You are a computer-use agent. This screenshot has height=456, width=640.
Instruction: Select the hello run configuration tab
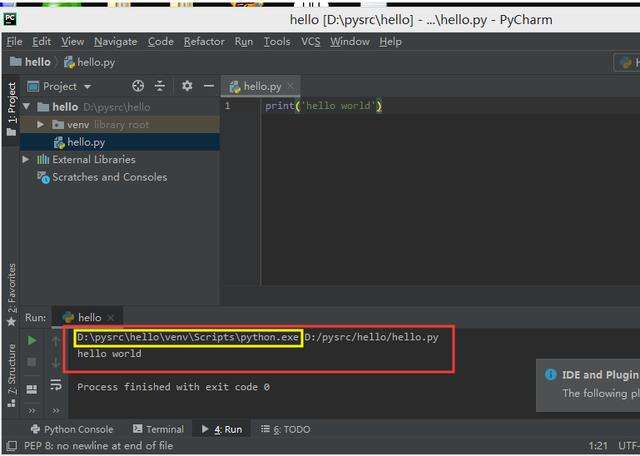point(87,317)
